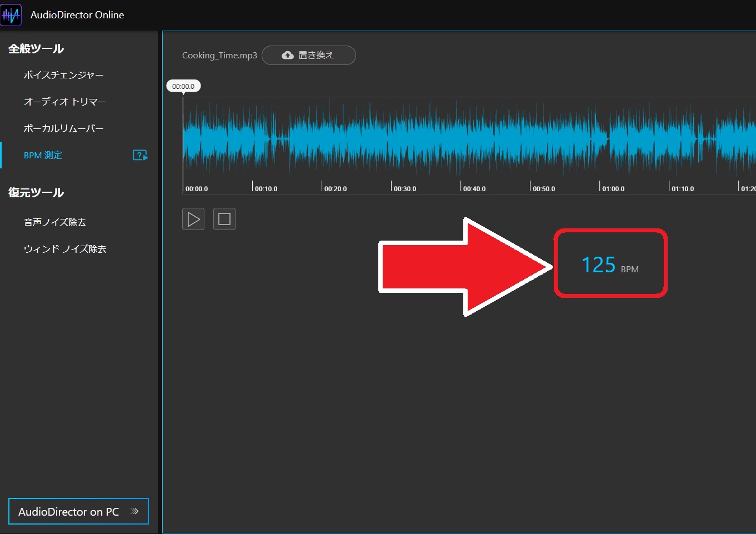Click the 00:40.0 timeline label

474,189
